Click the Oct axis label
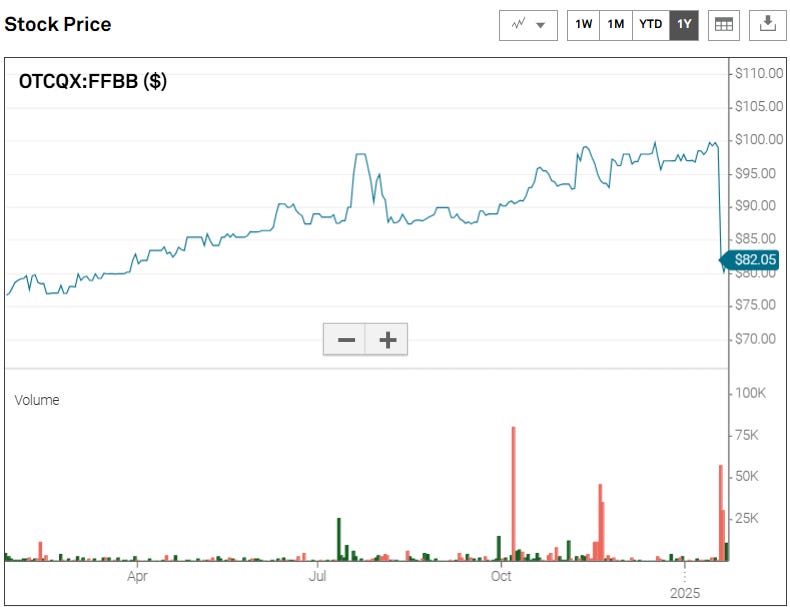Screen dimensions: 790x607 (501, 576)
